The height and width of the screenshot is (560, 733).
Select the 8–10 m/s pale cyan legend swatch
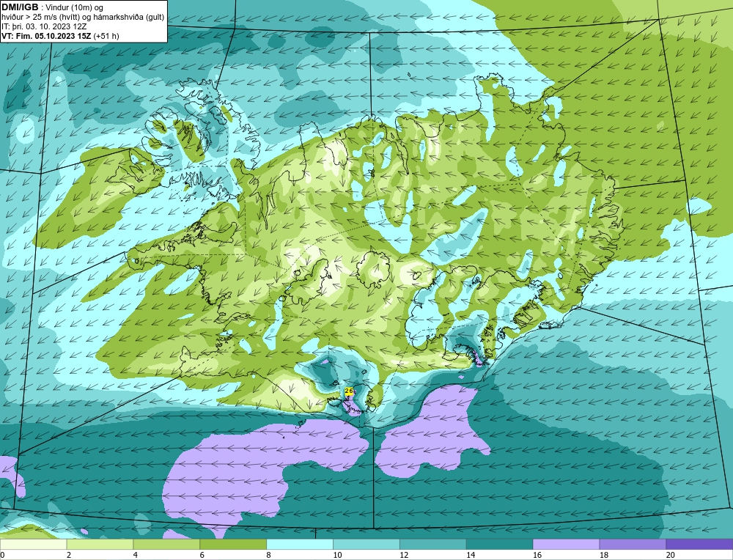pos(300,545)
